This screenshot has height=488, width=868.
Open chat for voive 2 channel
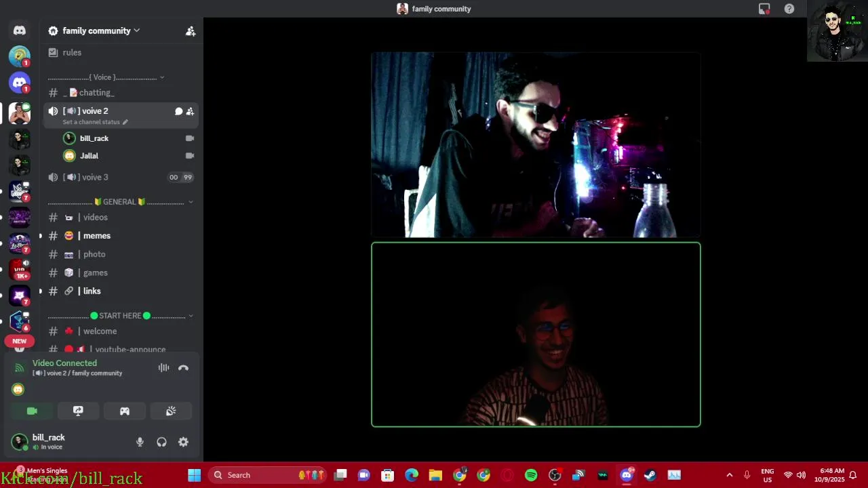(178, 111)
